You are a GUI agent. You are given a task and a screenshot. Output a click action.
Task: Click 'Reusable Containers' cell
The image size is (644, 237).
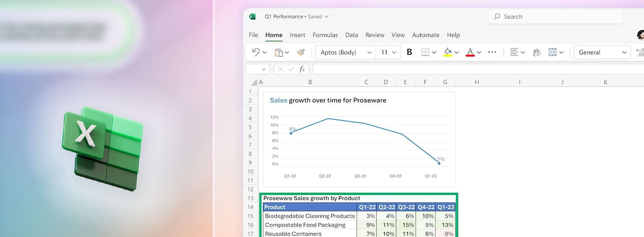310,234
